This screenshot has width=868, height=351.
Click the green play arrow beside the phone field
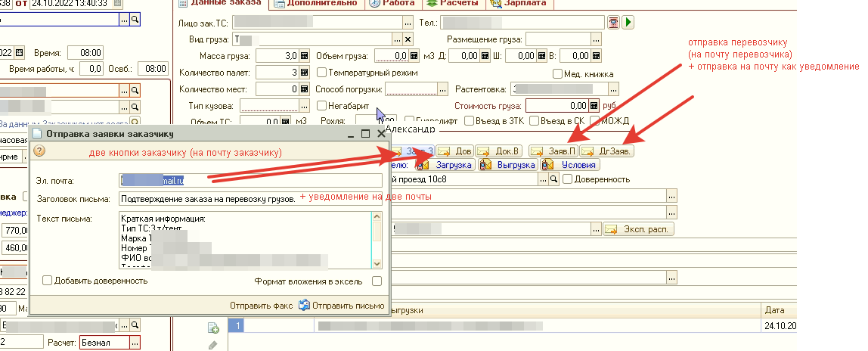click(x=628, y=23)
